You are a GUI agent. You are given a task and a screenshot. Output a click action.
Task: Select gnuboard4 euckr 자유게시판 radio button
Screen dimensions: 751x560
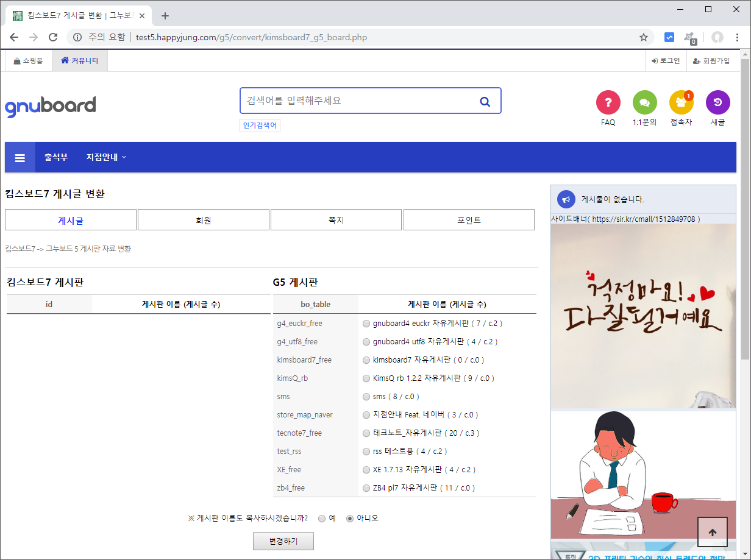coord(366,324)
